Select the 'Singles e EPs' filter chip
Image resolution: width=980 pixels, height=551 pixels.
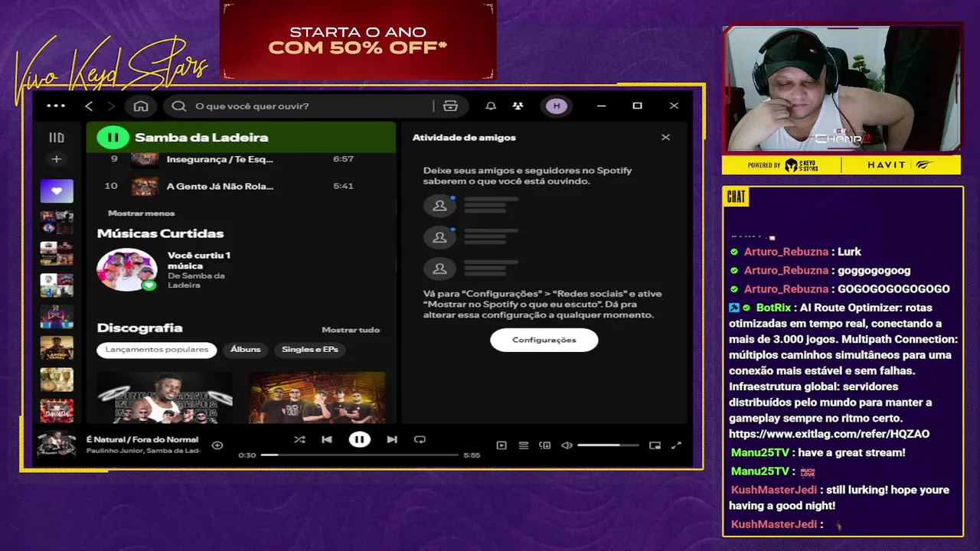tap(310, 350)
